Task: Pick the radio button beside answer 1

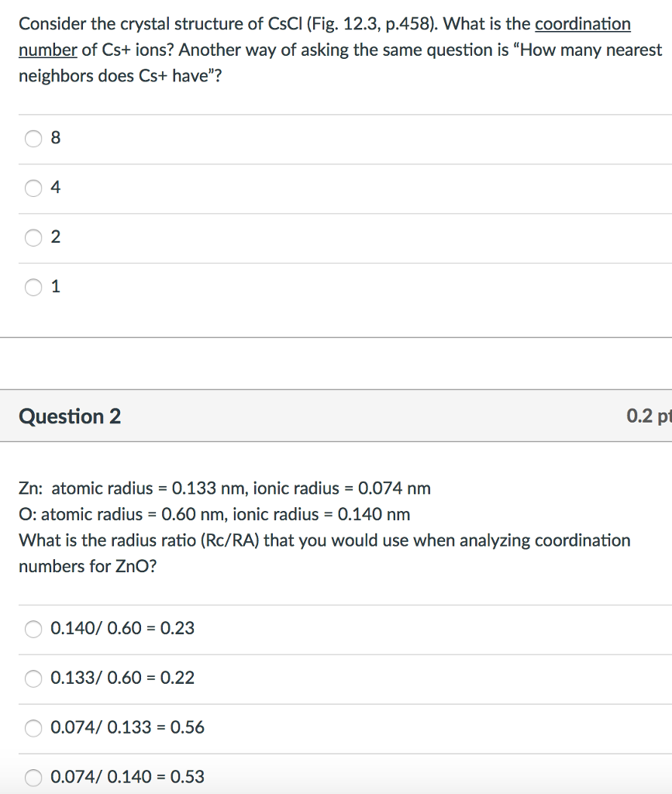Action: 33,287
